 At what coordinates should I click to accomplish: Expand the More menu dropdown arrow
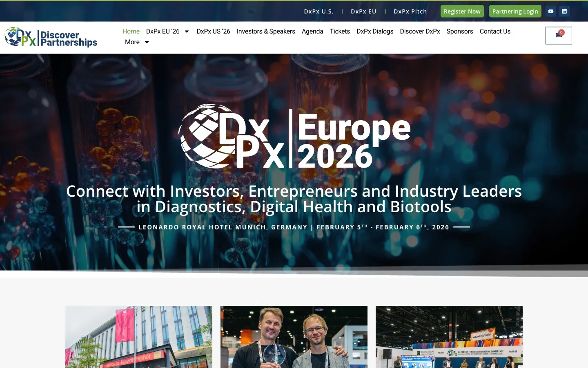(147, 42)
